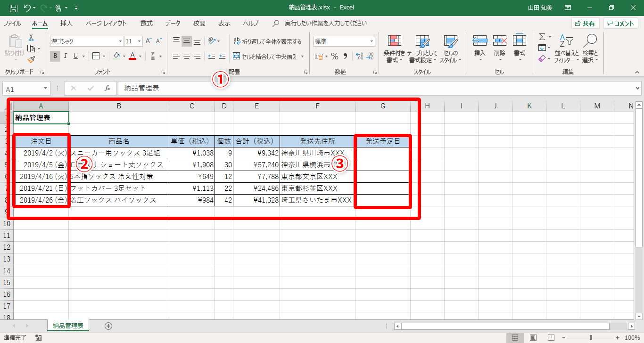This screenshot has height=343, width=644.
Task: Show phonetic furigana for the cell
Action: point(153,56)
